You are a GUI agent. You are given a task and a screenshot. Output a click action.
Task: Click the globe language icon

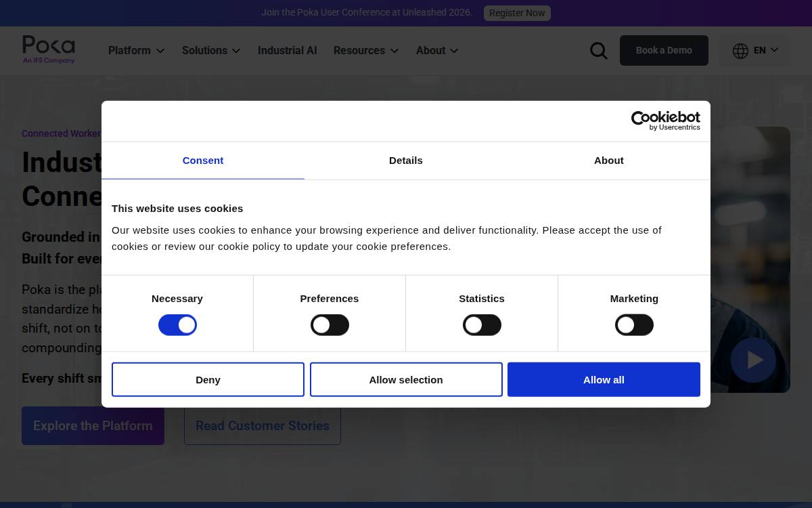click(740, 51)
